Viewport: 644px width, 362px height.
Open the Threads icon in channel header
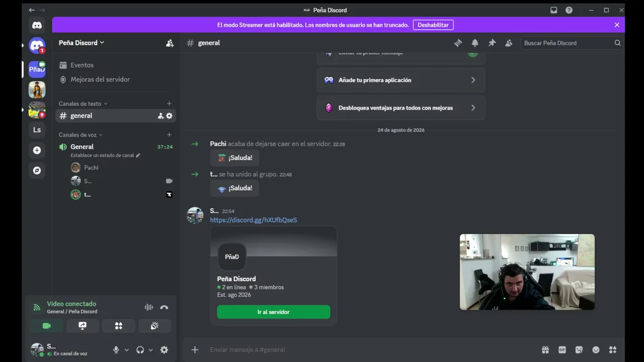[x=458, y=43]
